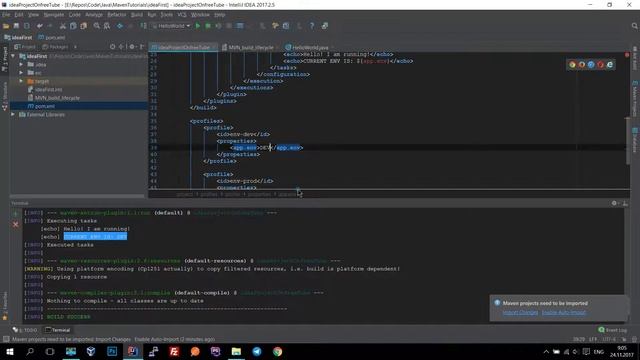Open in Opera browser from editor popup
The width and height of the screenshot is (640, 360).
click(x=600, y=64)
